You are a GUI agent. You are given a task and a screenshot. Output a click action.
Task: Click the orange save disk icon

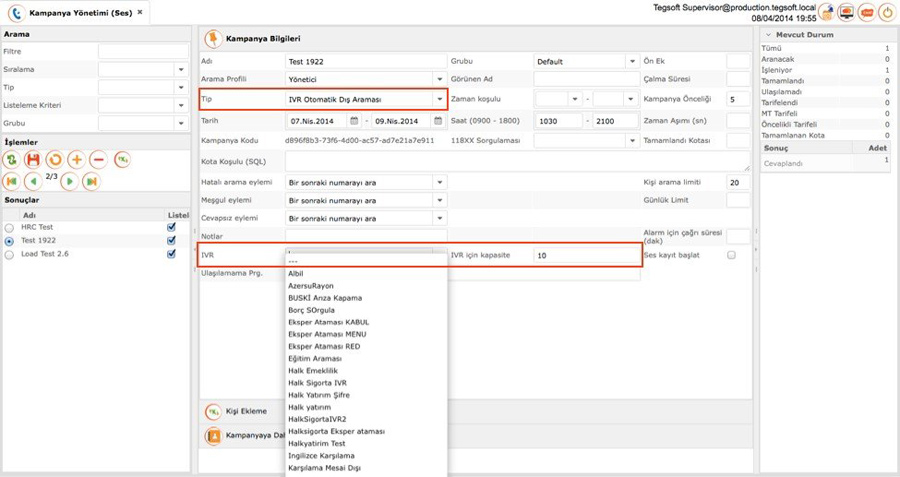[x=33, y=160]
